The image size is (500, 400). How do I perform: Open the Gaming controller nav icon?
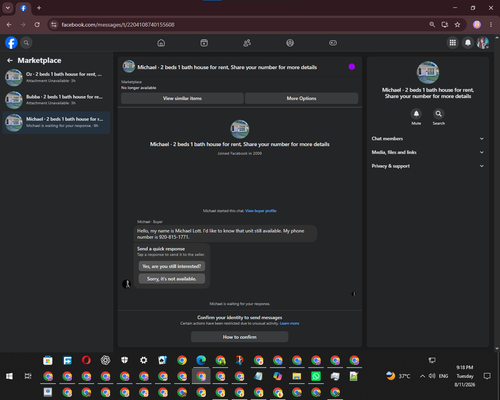pyautogui.click(x=333, y=43)
